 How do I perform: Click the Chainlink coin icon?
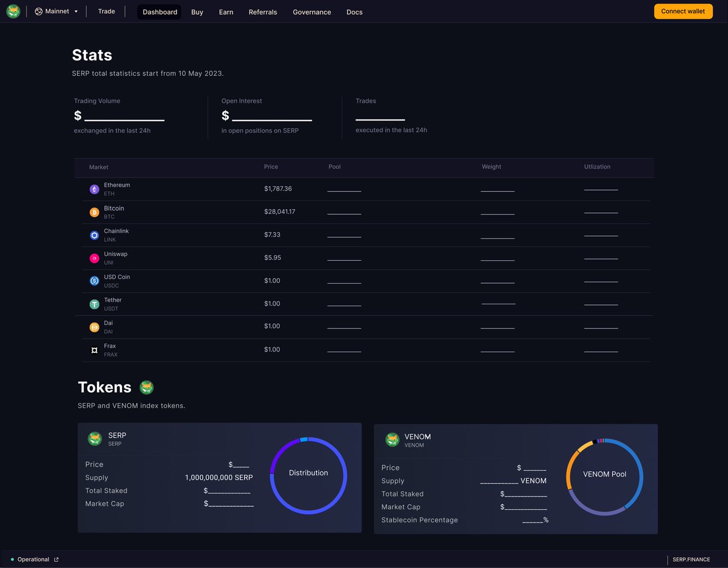[x=94, y=235]
